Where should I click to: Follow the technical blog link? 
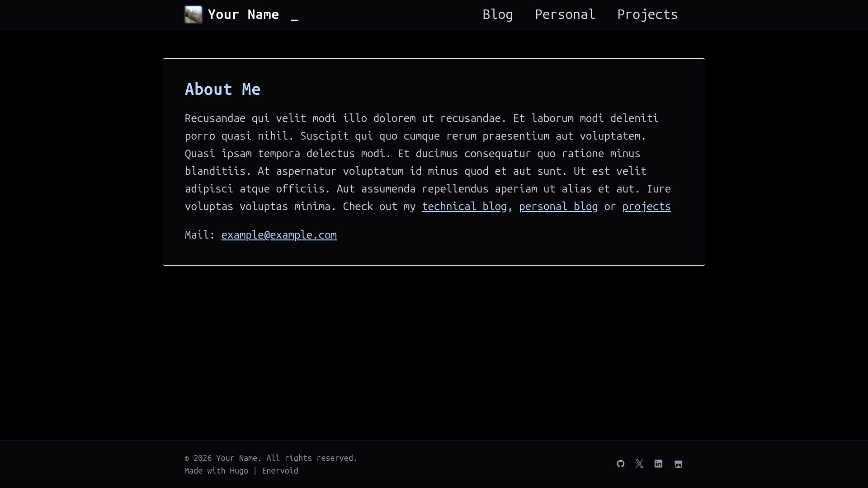[x=464, y=206]
